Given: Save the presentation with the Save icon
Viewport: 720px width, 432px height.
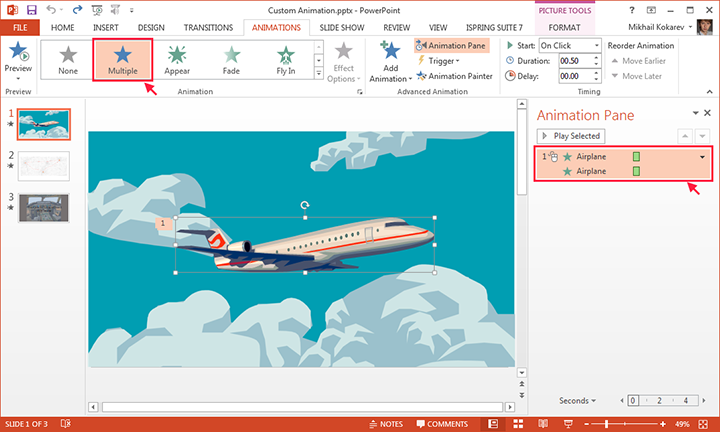Looking at the screenshot, I should [x=29, y=9].
